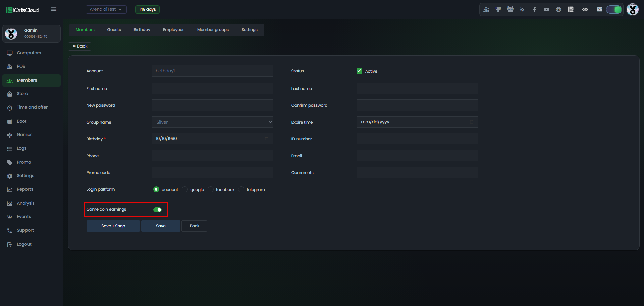
Task: Click the Phone input field
Action: (x=212, y=156)
